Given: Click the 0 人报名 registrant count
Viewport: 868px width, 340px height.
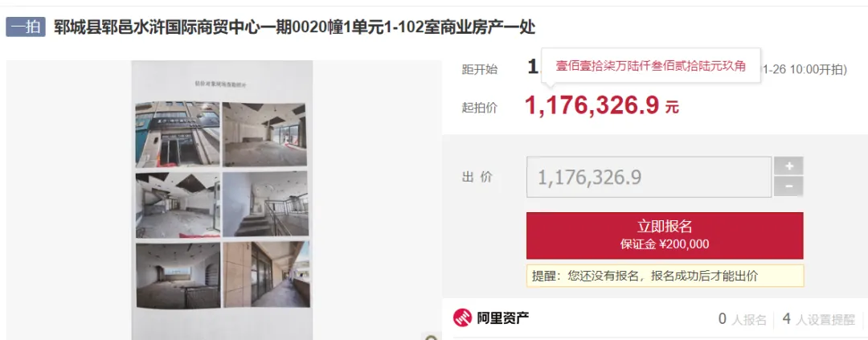Looking at the screenshot, I should [743, 319].
